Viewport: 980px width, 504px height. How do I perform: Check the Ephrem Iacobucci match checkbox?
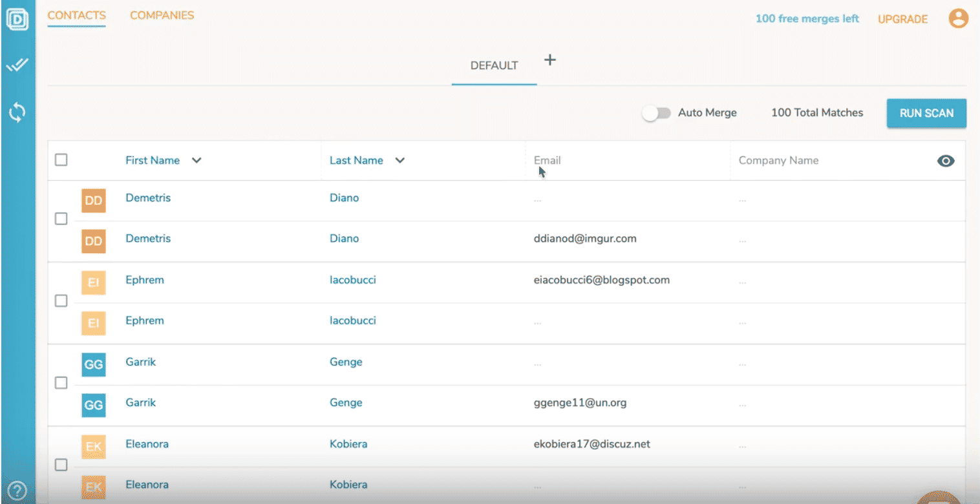pyautogui.click(x=61, y=301)
